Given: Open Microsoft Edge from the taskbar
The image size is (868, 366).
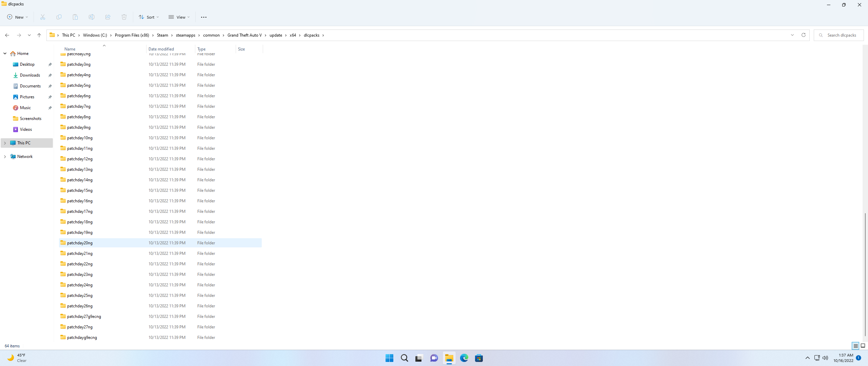Looking at the screenshot, I should 464,358.
